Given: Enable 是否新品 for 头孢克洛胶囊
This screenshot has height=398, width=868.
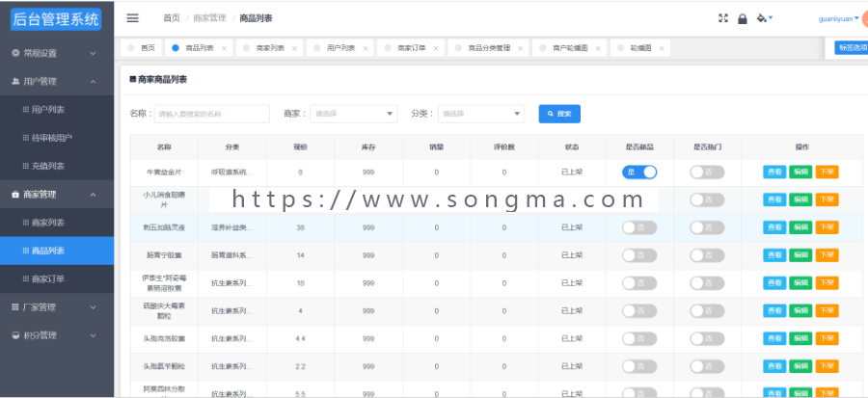Looking at the screenshot, I should pyautogui.click(x=639, y=339).
